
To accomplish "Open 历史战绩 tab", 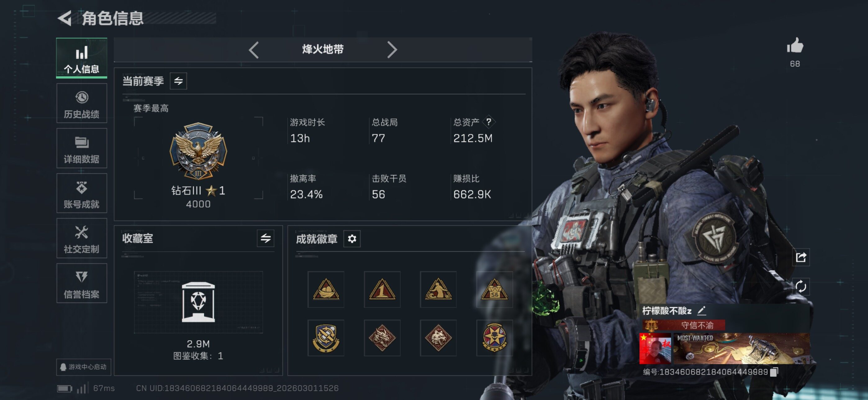I will (x=82, y=103).
